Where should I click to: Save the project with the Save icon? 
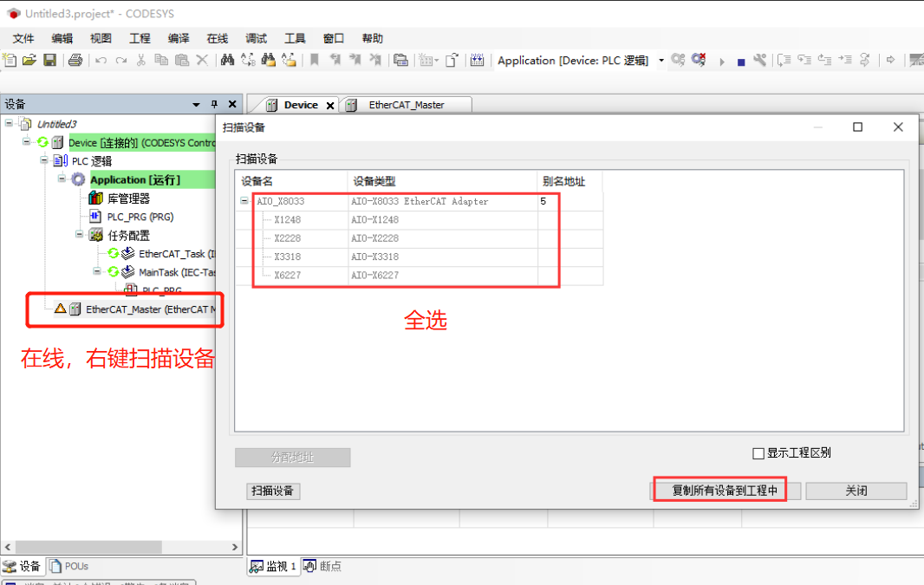pyautogui.click(x=48, y=60)
